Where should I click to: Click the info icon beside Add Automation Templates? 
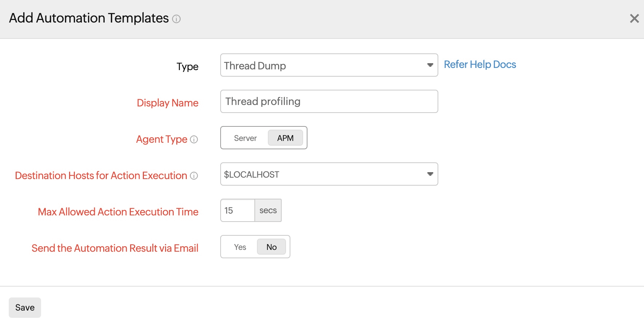pos(176,19)
